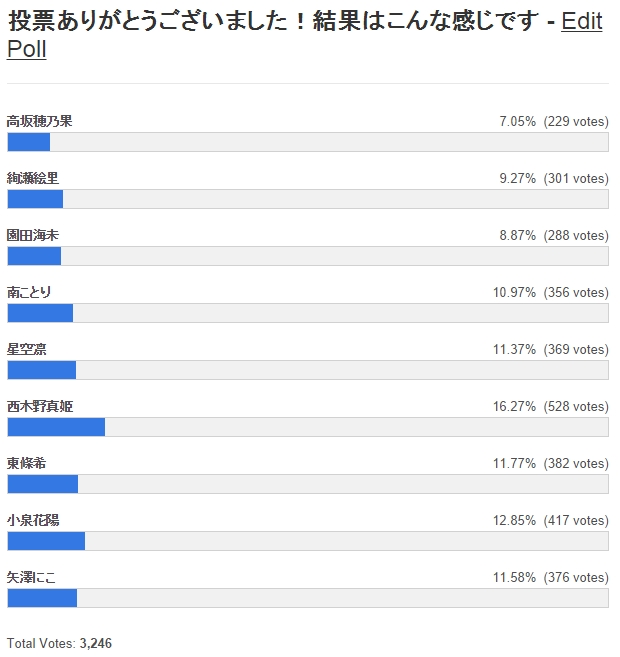Viewport: 620px width, 657px height.
Task: Click the 南ことり vote bar
Action: click(307, 313)
